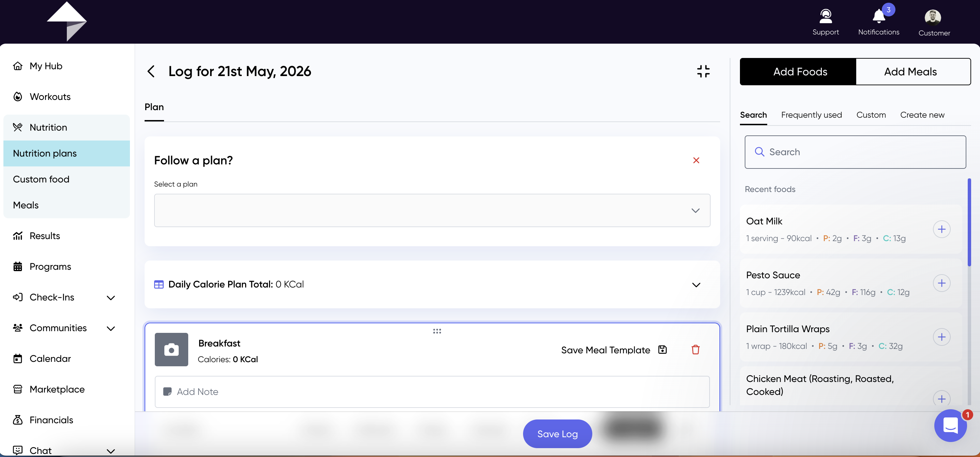
Task: Click the Breakfast Add Note field
Action: (x=432, y=392)
